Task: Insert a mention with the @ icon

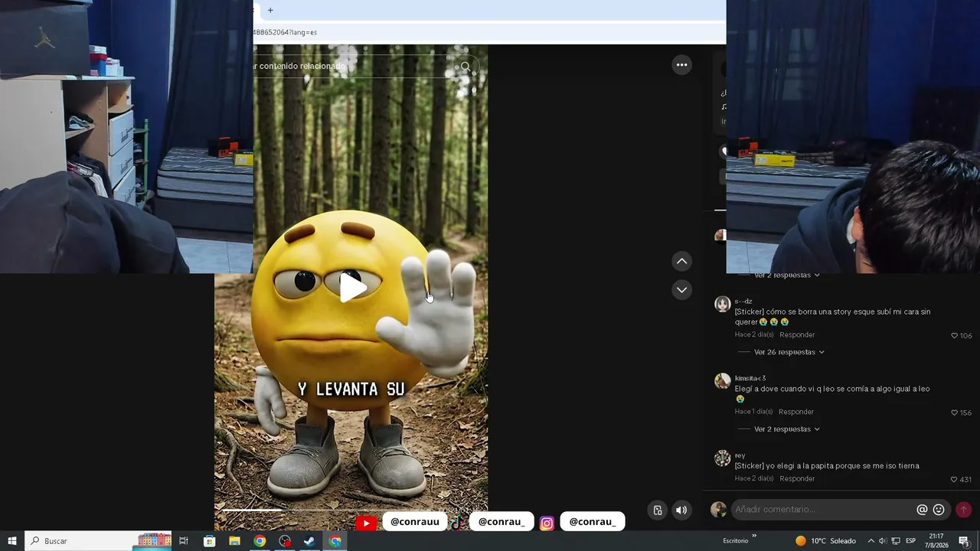Action: [922, 510]
